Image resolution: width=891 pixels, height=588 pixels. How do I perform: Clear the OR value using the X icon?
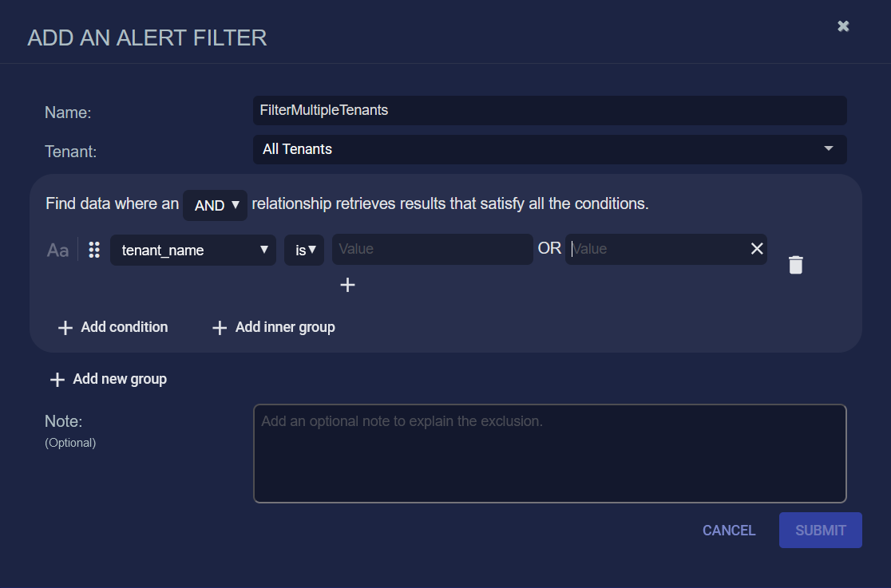point(756,248)
